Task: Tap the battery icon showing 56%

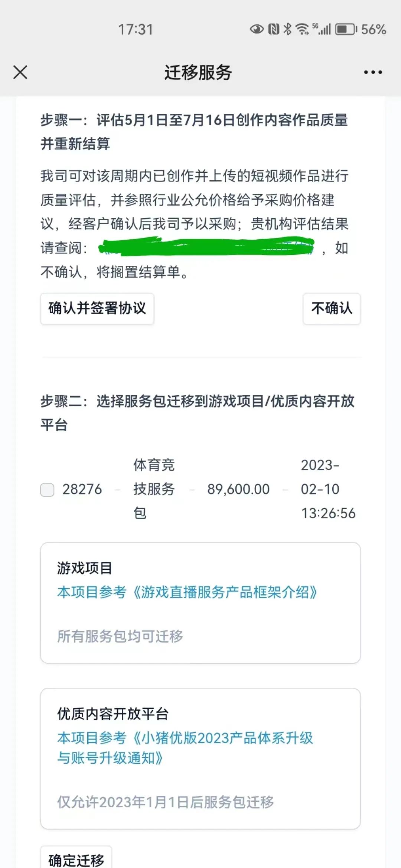Action: tap(346, 29)
